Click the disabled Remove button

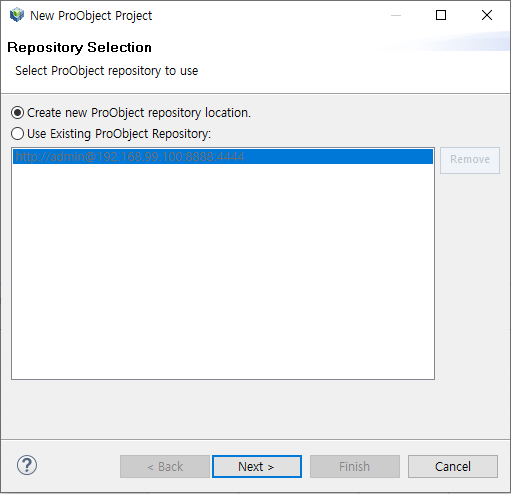pyautogui.click(x=470, y=160)
